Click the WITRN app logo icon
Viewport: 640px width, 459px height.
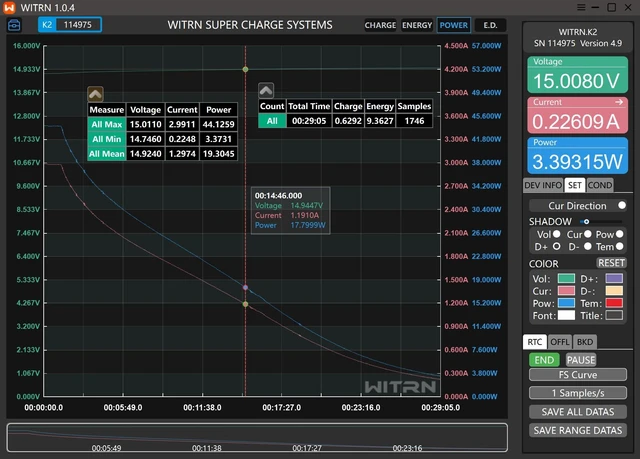point(9,7)
